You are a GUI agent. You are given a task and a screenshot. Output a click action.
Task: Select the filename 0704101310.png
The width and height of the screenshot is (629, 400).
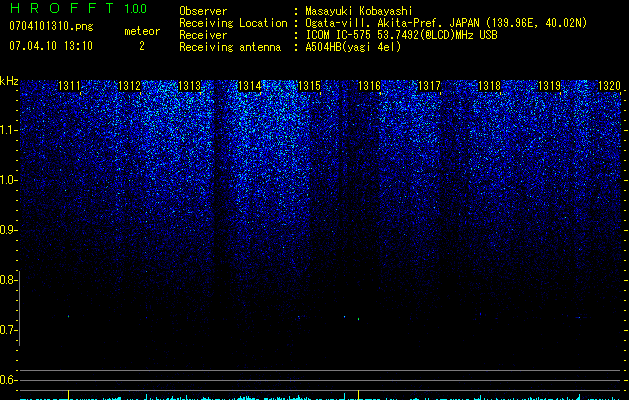click(51, 26)
